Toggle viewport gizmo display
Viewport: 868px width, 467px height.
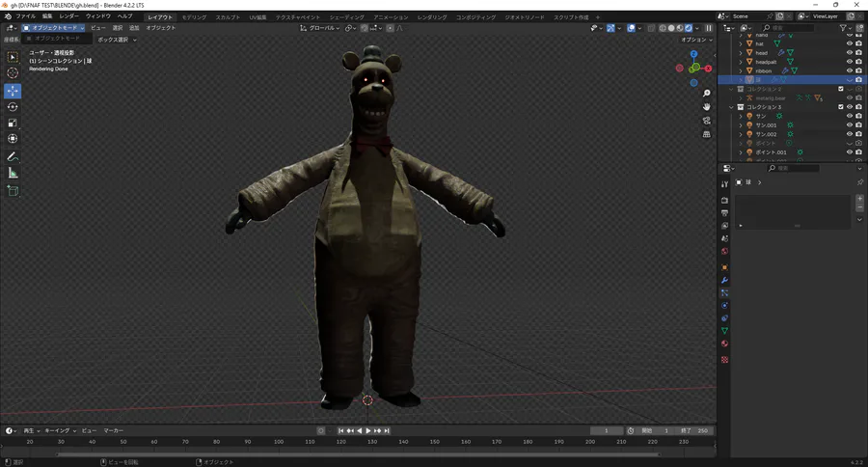coord(610,28)
